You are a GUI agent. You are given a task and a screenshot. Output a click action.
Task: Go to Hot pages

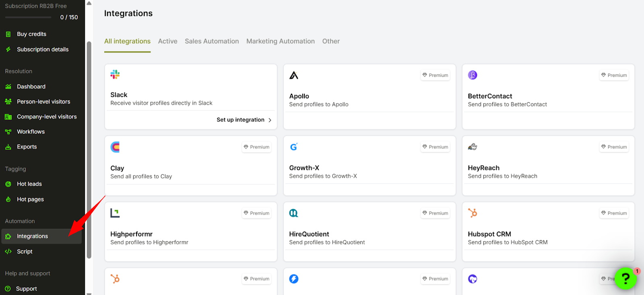pyautogui.click(x=30, y=199)
